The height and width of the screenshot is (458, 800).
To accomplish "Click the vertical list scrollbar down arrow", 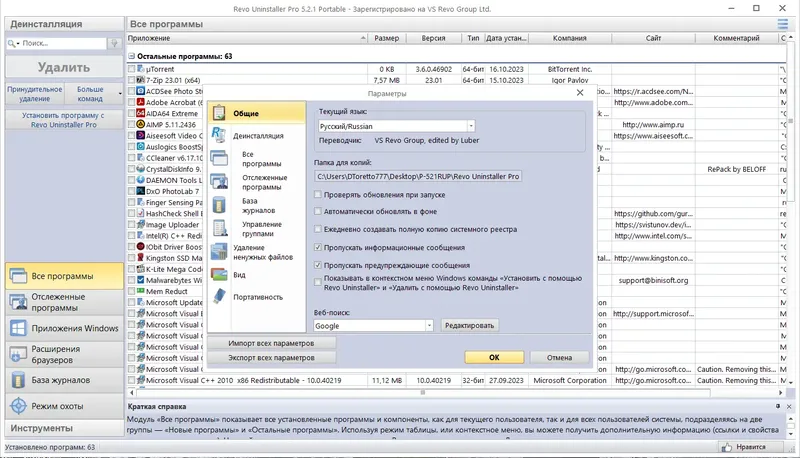I will (x=791, y=382).
